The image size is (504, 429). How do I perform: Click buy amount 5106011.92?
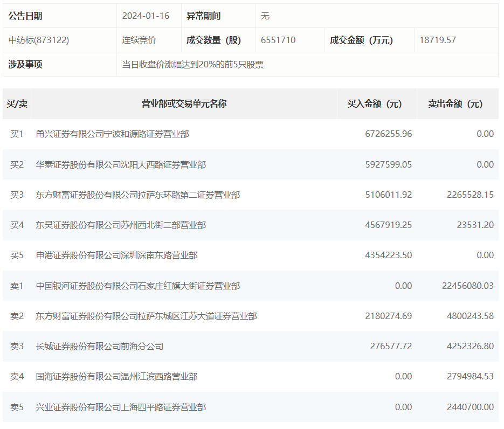pyautogui.click(x=388, y=195)
